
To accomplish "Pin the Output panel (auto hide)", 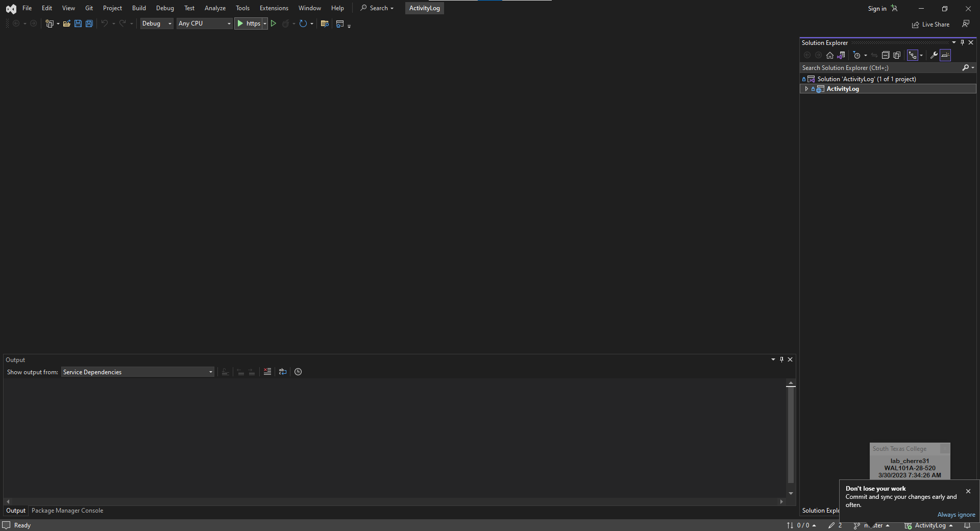I will click(781, 359).
